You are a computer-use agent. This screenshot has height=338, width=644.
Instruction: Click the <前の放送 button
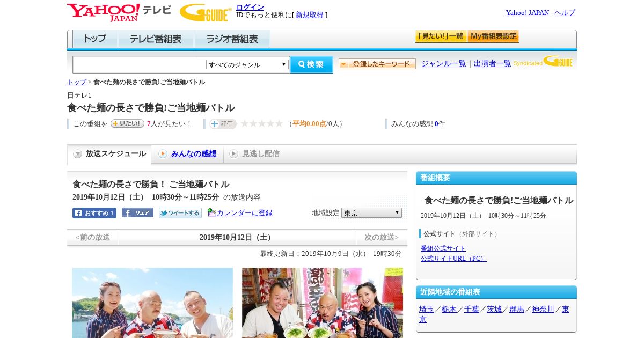93,237
